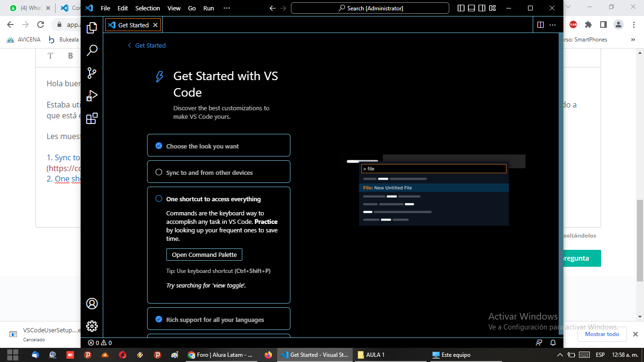Open the Manage gear icon
Screen dimensions: 644x362
tap(92, 326)
